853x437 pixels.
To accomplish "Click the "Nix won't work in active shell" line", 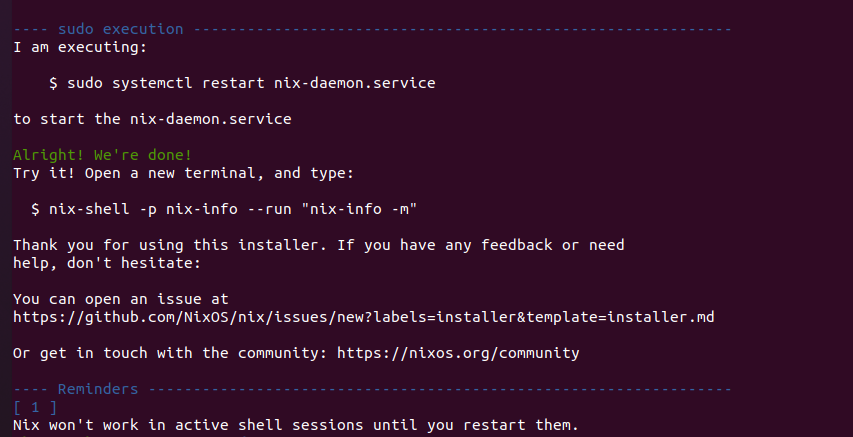I will [296, 424].
